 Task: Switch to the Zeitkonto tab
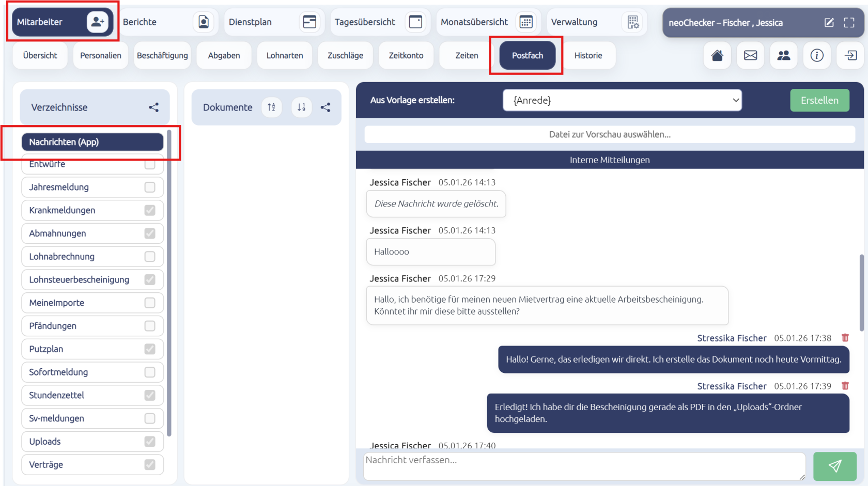pyautogui.click(x=406, y=55)
